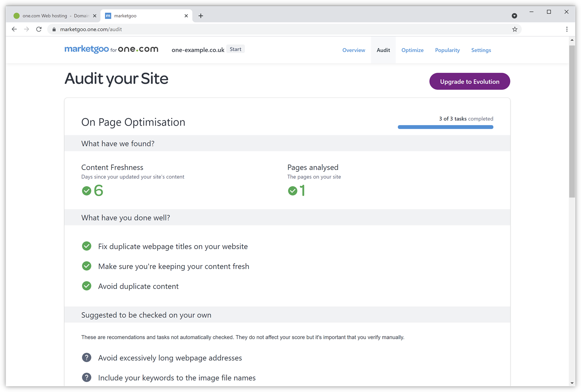The height and width of the screenshot is (392, 581).
Task: Click question mark beside long webpage addresses
Action: click(x=87, y=358)
